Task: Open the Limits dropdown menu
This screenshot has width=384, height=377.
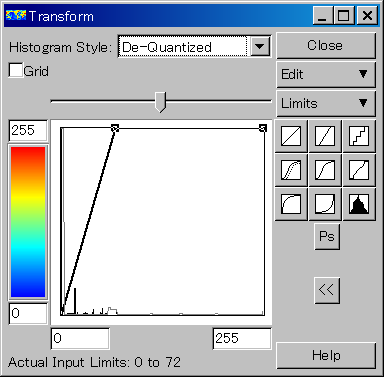Action: coord(326,103)
